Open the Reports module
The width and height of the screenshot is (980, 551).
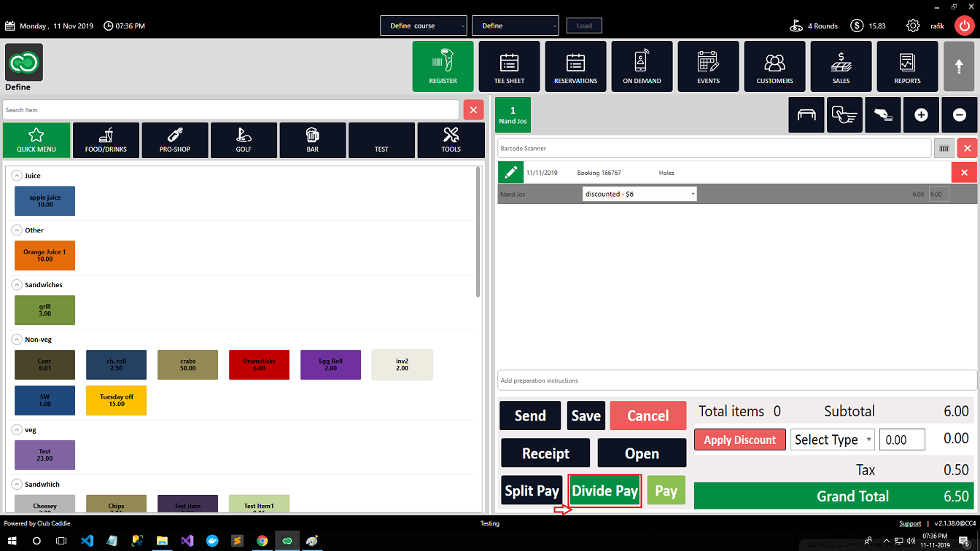[x=907, y=66]
